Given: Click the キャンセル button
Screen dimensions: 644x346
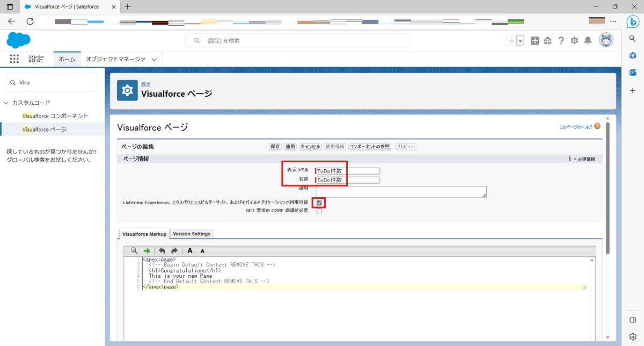Looking at the screenshot, I should (x=310, y=147).
